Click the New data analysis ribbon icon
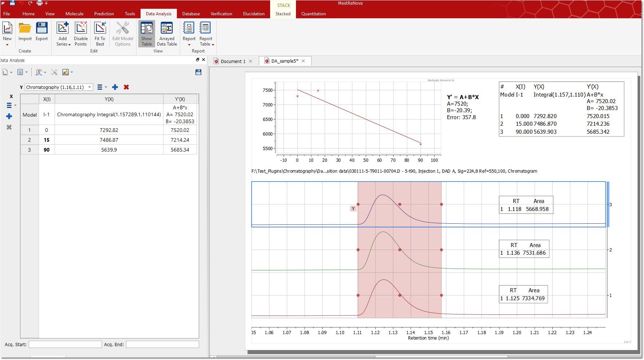 (x=7, y=28)
